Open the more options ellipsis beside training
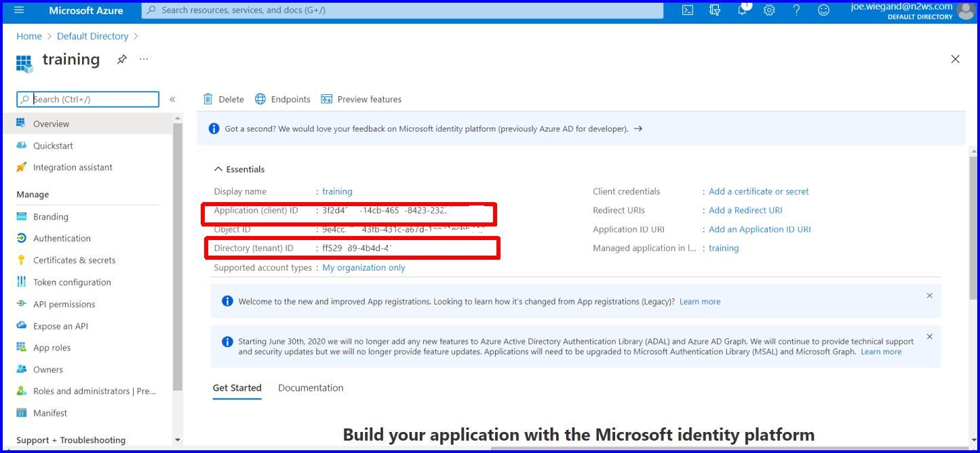 pos(144,59)
